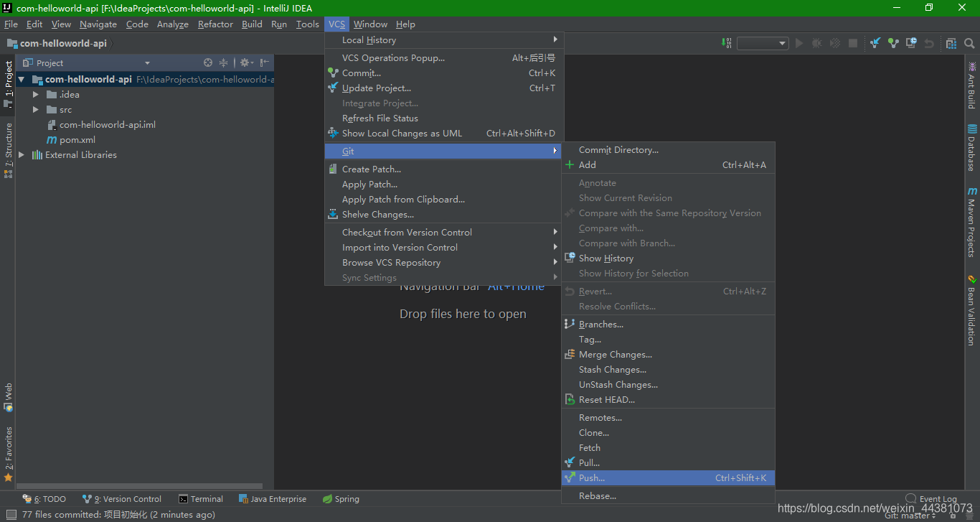Click Pull... in Git submenu
Image resolution: width=980 pixels, height=522 pixels.
[668, 463]
